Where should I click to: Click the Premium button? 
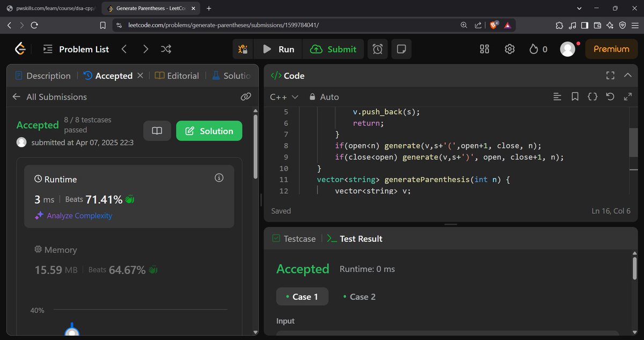coord(611,49)
